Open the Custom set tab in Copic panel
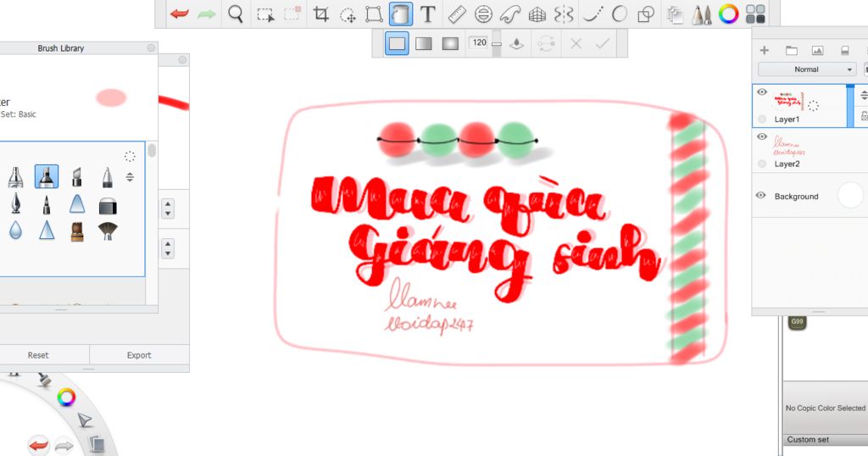Image resolution: width=868 pixels, height=456 pixels. click(x=808, y=439)
